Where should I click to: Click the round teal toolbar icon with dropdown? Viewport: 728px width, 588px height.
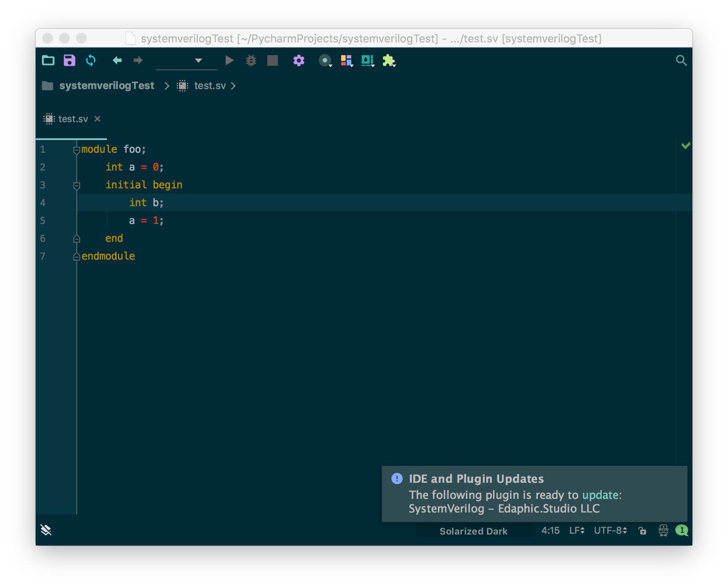tap(325, 61)
